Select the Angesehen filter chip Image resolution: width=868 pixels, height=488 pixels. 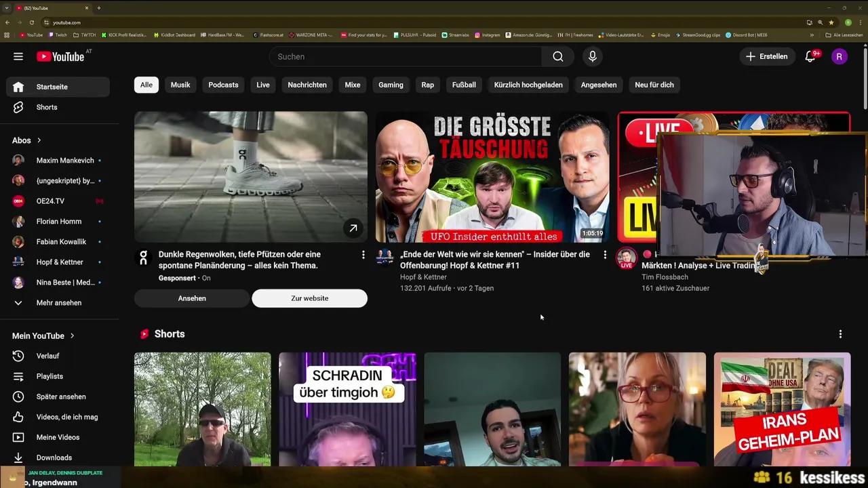click(x=599, y=85)
